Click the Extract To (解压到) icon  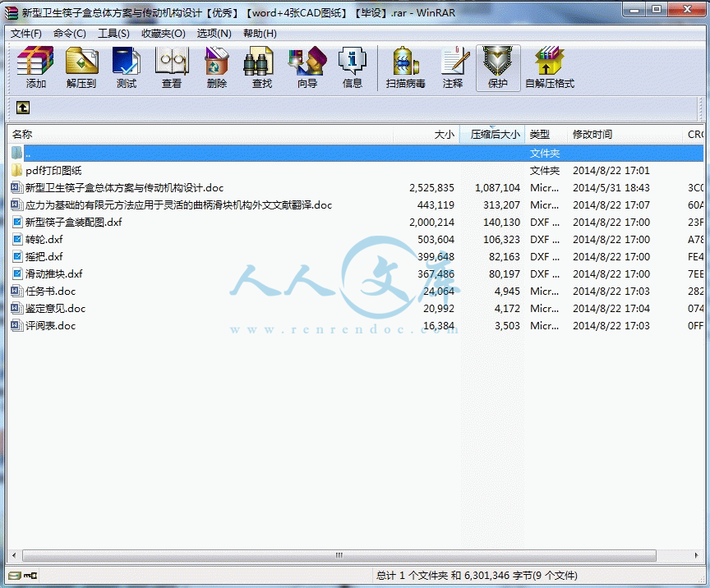pyautogui.click(x=81, y=67)
